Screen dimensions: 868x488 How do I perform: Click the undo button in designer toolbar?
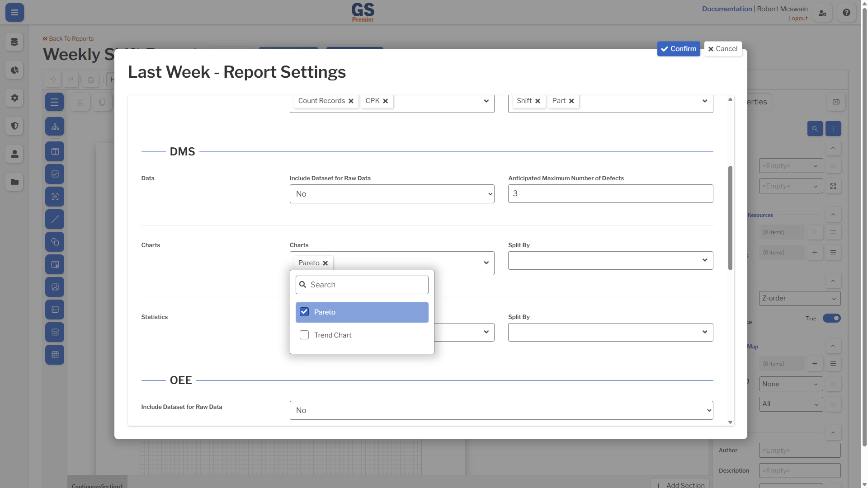pyautogui.click(x=53, y=80)
